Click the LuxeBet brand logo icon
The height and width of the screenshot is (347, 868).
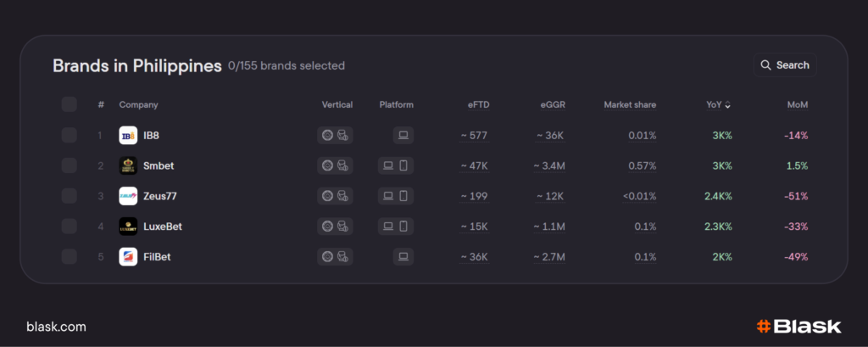[128, 227]
